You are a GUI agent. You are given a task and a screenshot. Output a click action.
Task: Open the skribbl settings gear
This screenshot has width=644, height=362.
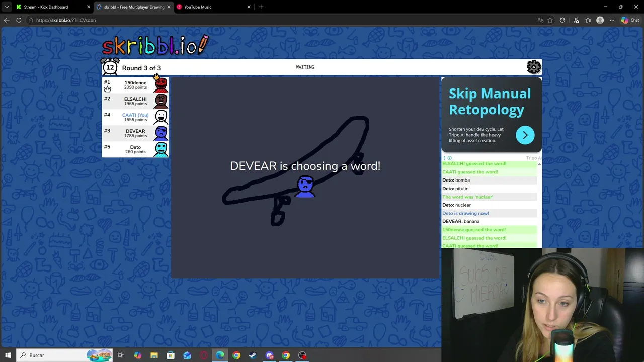tap(534, 67)
